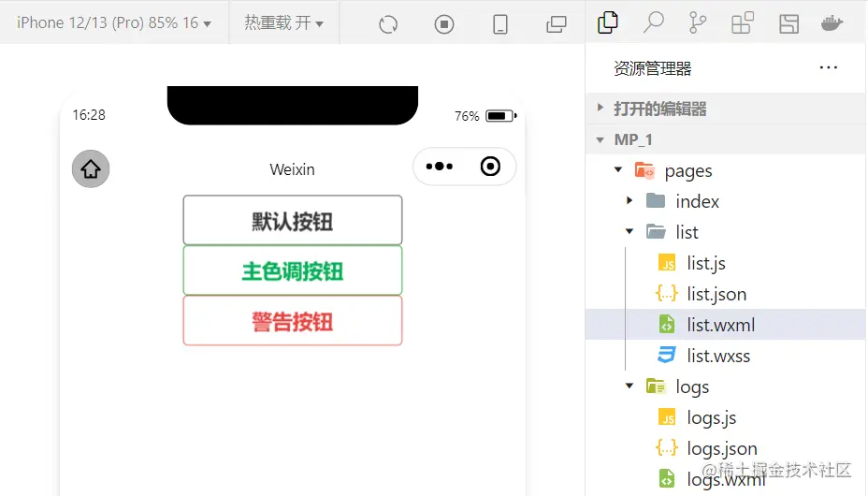Expand the index folder arrow

(629, 200)
